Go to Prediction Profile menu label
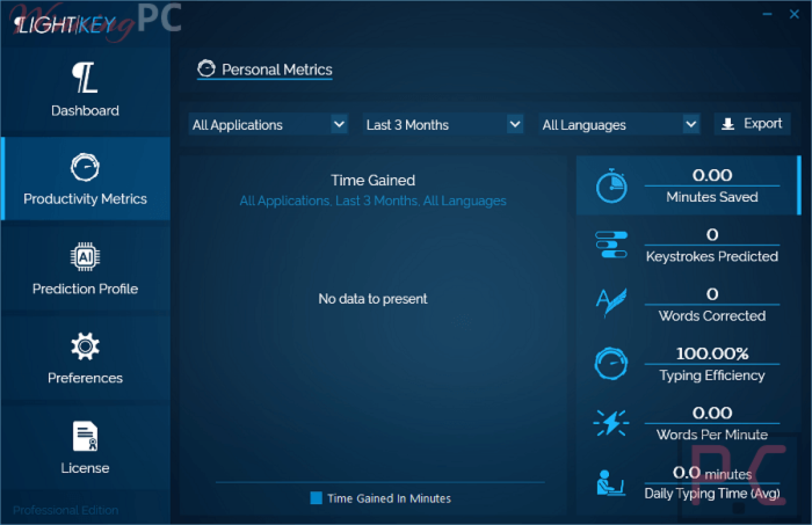Viewport: 812px width, 525px height. click(x=85, y=289)
